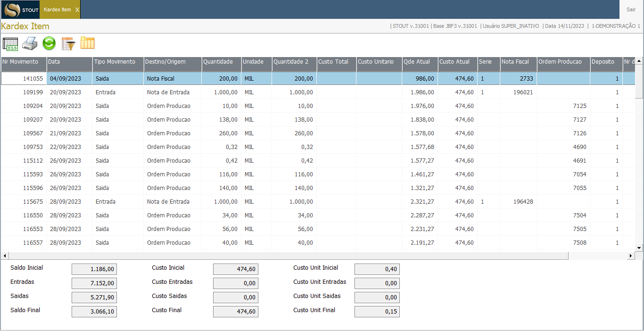
Task: Click the Saldo Inicial value field
Action: [x=94, y=269]
